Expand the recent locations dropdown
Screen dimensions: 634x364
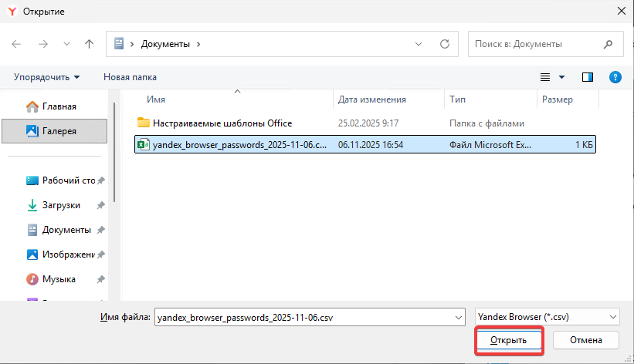click(66, 44)
